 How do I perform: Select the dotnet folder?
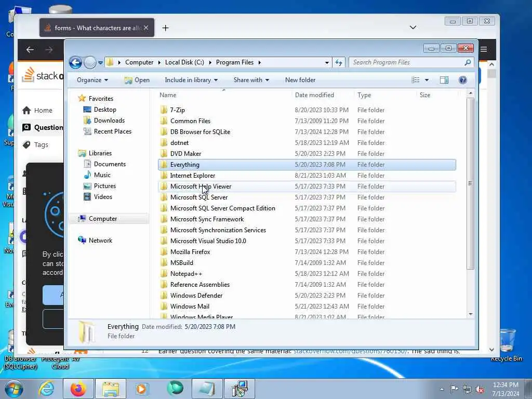pos(179,143)
